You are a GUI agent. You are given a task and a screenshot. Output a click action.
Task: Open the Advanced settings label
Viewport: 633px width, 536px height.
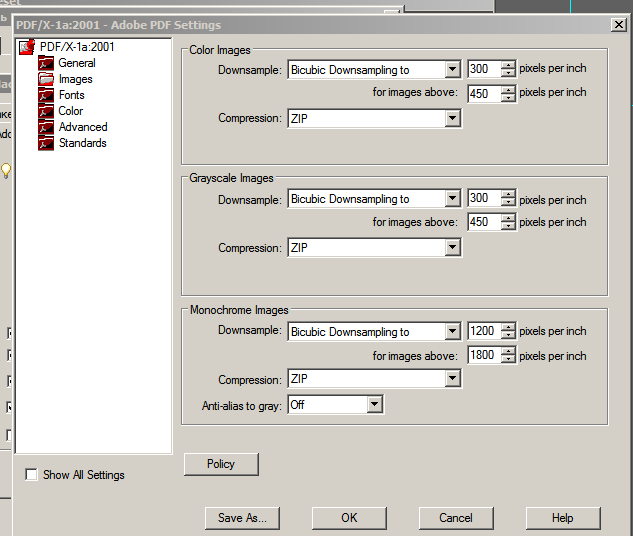click(83, 127)
